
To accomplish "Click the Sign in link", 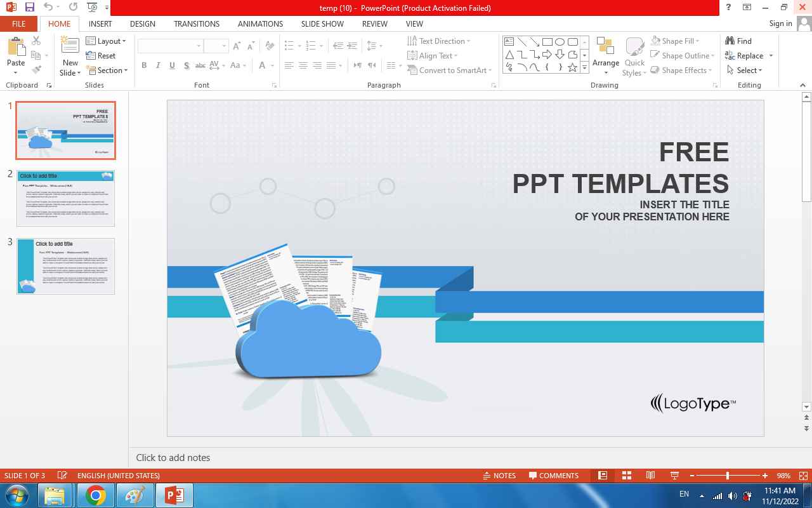I will (780, 23).
